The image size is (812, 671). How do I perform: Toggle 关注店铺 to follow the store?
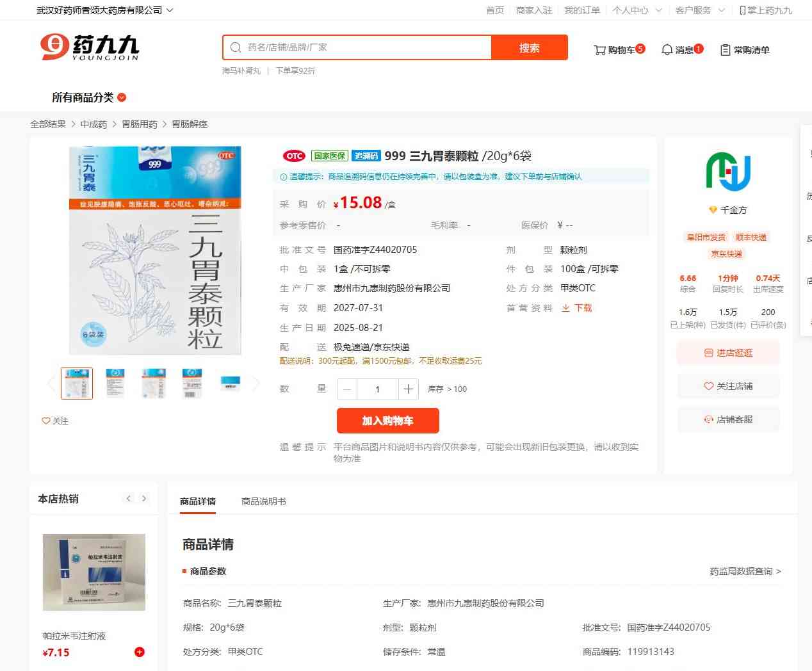pos(728,386)
